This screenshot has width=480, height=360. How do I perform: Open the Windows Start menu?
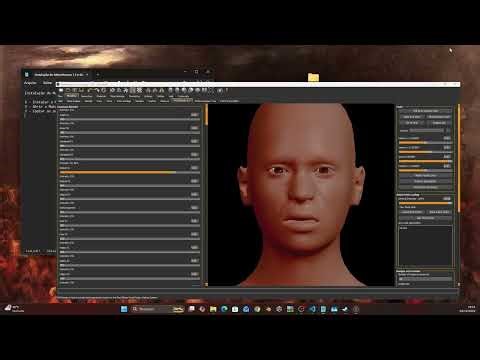pyautogui.click(x=124, y=309)
